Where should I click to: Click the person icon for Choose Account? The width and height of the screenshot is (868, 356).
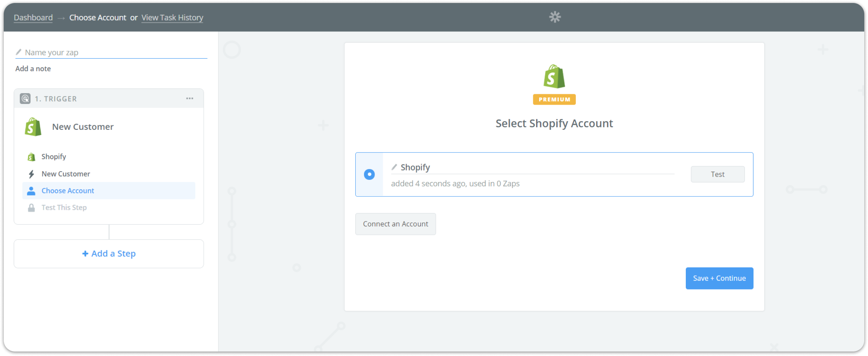point(31,191)
